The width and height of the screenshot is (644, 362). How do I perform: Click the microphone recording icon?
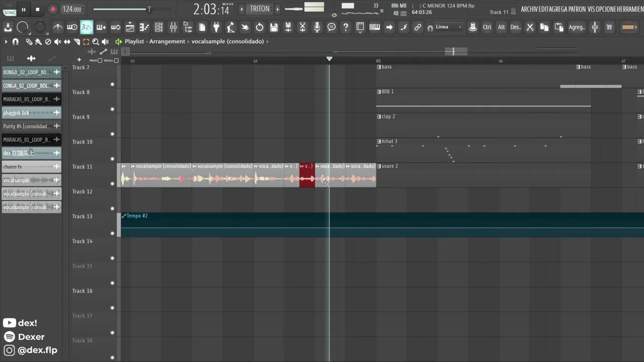[x=317, y=27]
